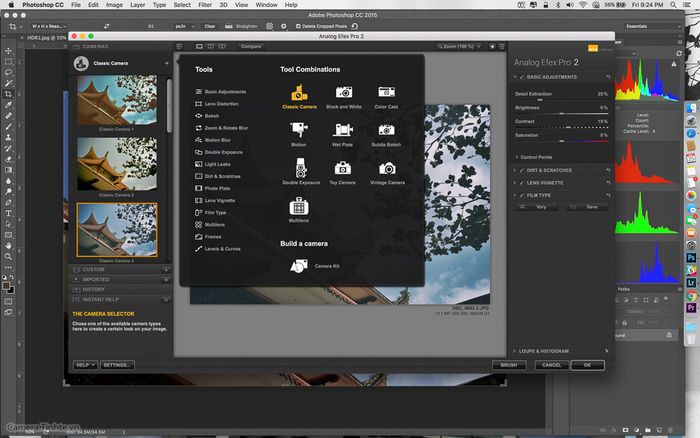Viewport: 700px width, 438px height.
Task: Select the Lasso tool in Photoshop
Action: tap(8, 72)
